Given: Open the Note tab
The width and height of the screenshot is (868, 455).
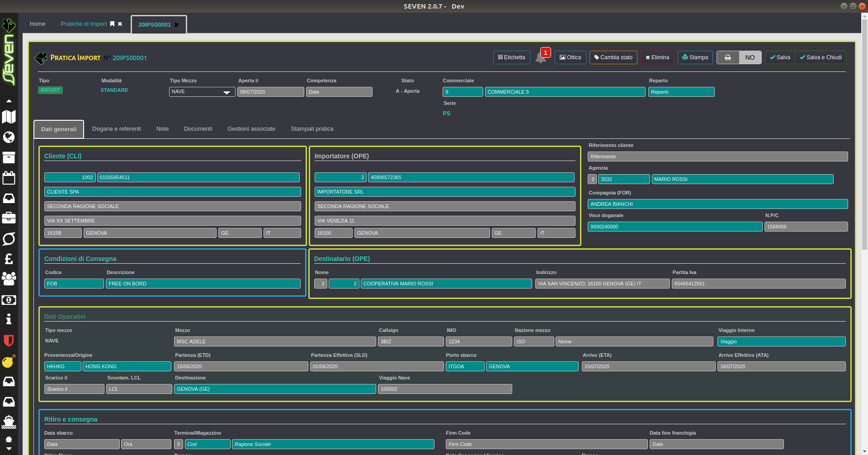Looking at the screenshot, I should (x=162, y=129).
